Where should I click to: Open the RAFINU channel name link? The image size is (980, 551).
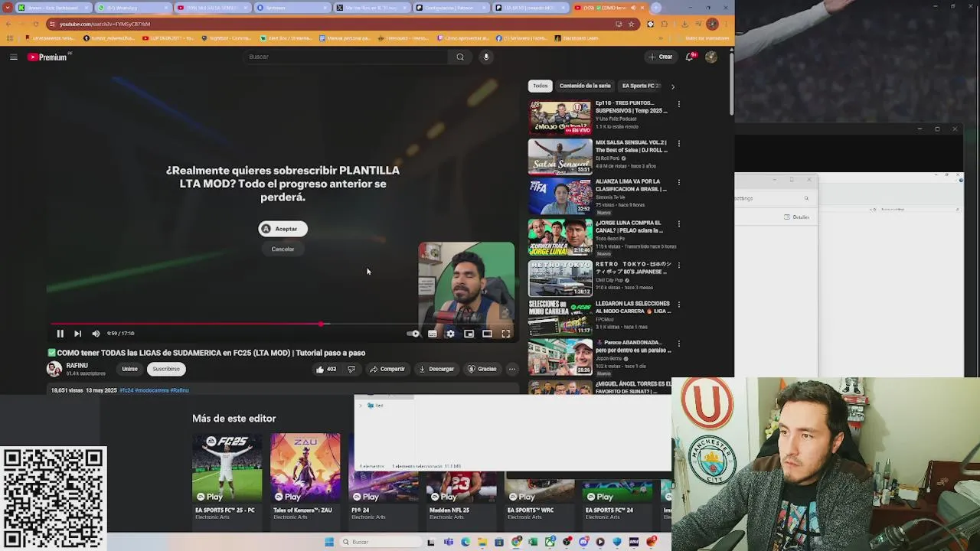click(x=77, y=366)
